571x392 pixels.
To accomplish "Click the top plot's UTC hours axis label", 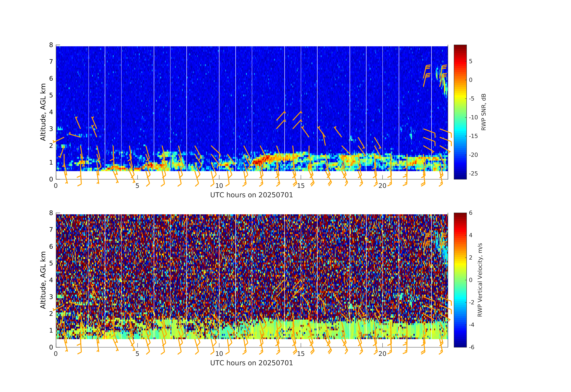I will pyautogui.click(x=252, y=195).
